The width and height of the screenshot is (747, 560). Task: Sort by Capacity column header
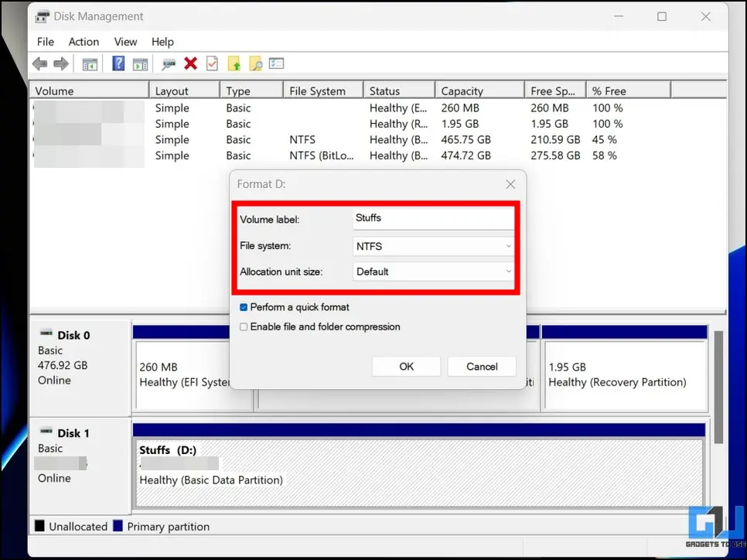pyautogui.click(x=479, y=90)
